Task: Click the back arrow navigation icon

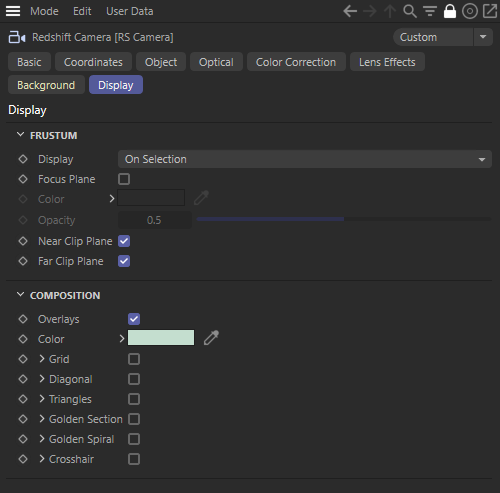Action: (350, 11)
